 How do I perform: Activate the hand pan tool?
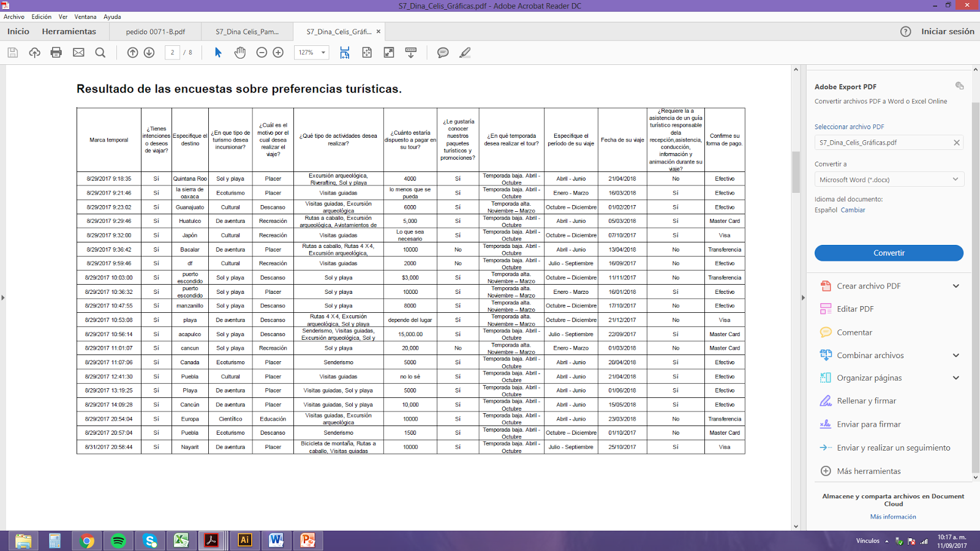coord(239,53)
